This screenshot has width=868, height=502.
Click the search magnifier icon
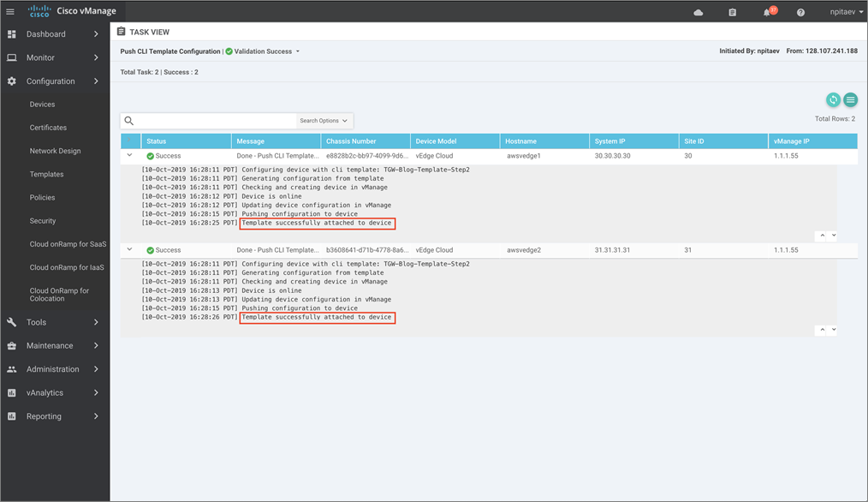coord(129,121)
